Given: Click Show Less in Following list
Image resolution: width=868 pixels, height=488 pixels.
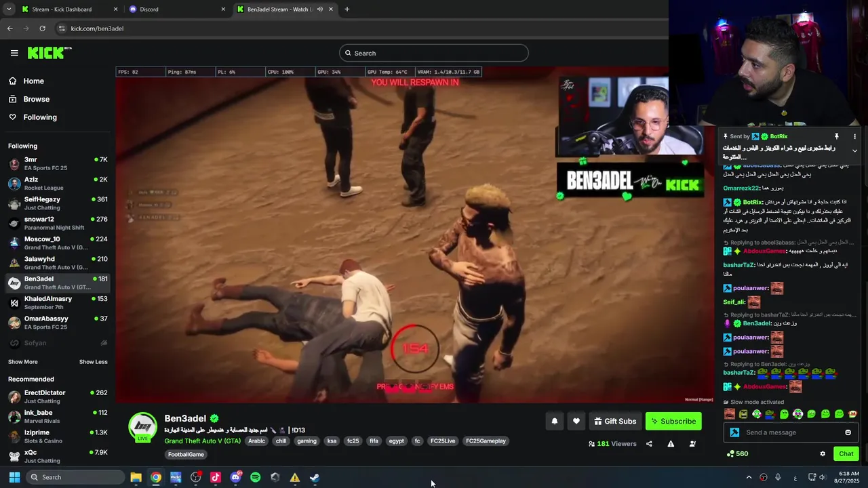Looking at the screenshot, I should (x=93, y=362).
